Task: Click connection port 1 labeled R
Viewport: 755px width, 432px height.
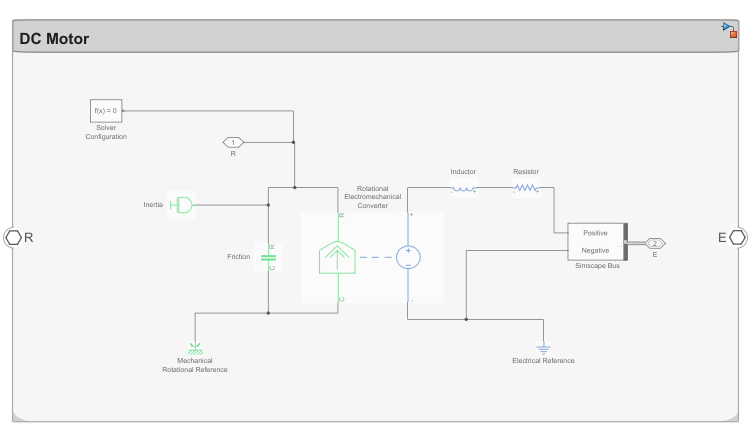Action: tap(233, 142)
